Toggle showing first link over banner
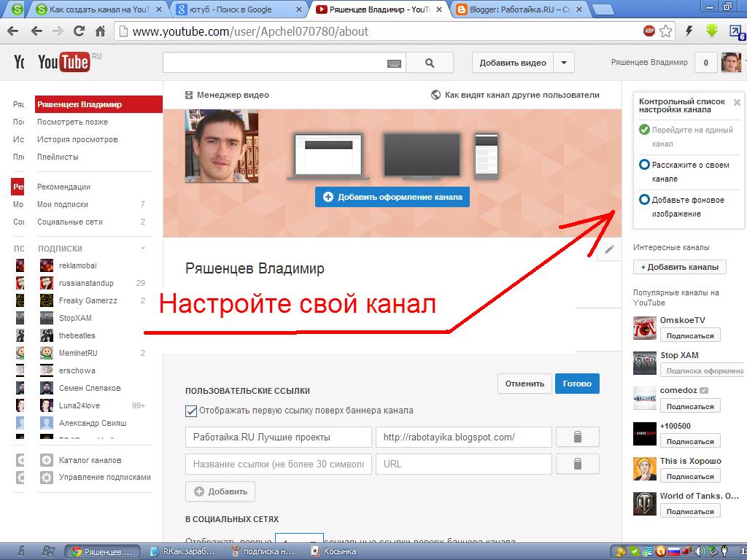Viewport: 747px width, 560px height. tap(191, 411)
